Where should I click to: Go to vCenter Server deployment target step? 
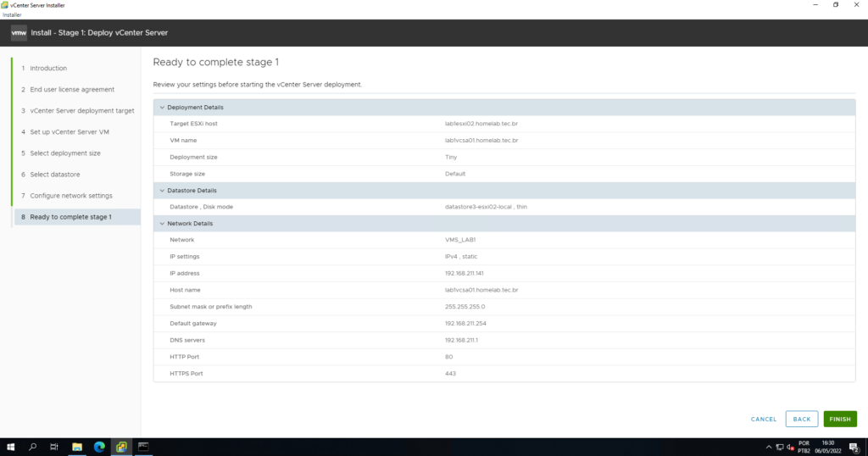pyautogui.click(x=82, y=111)
